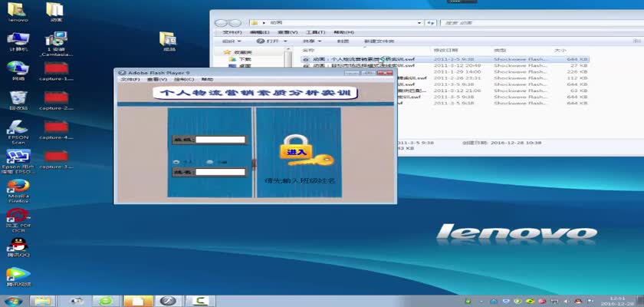
Task: Select the unfilled radio option in Flash form
Action: 210,162
